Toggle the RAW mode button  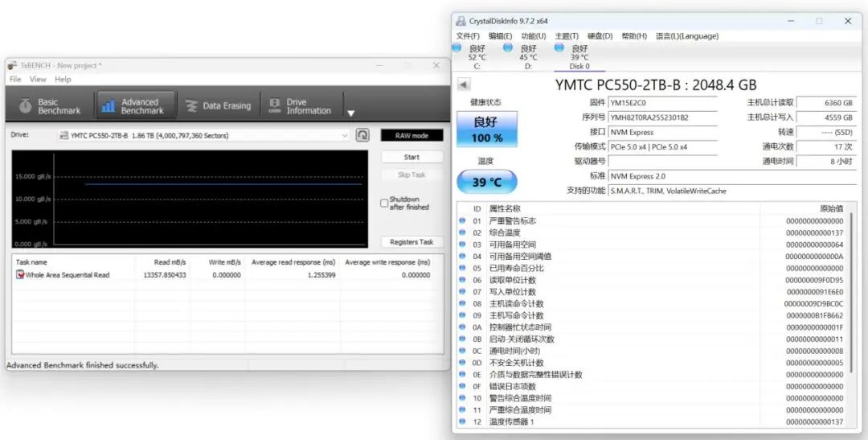(x=411, y=135)
